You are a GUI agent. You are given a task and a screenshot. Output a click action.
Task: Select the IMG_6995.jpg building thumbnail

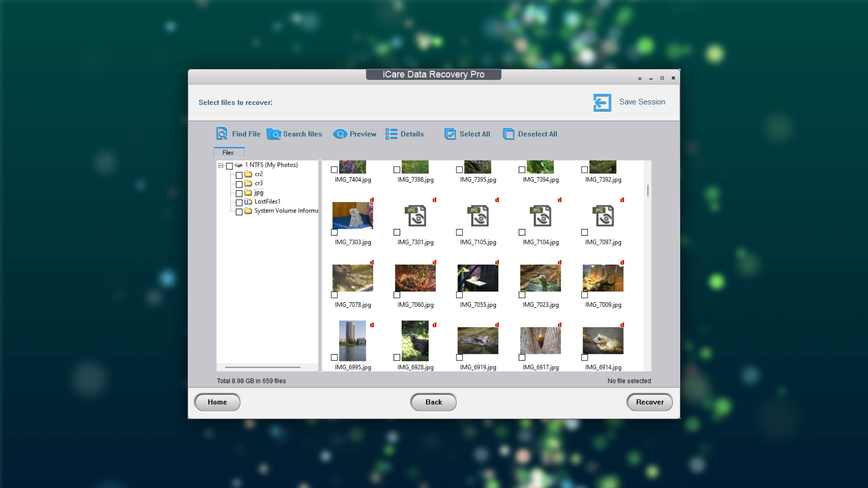coord(353,341)
